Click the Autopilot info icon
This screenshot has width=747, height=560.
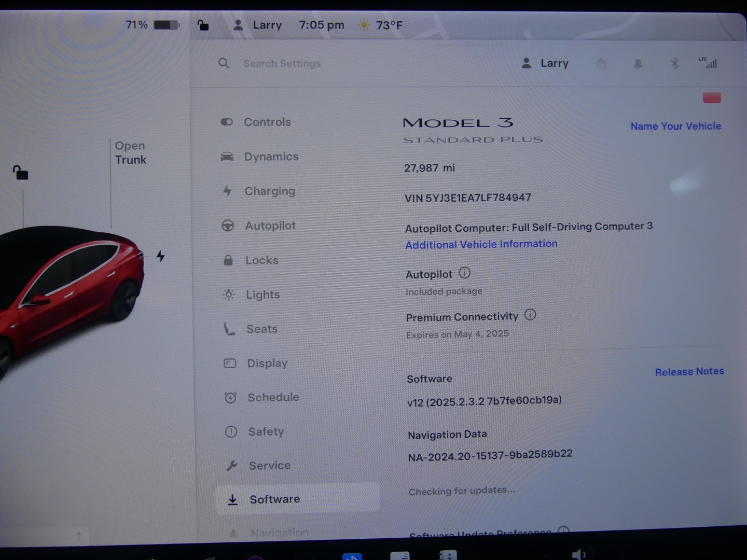465,273
